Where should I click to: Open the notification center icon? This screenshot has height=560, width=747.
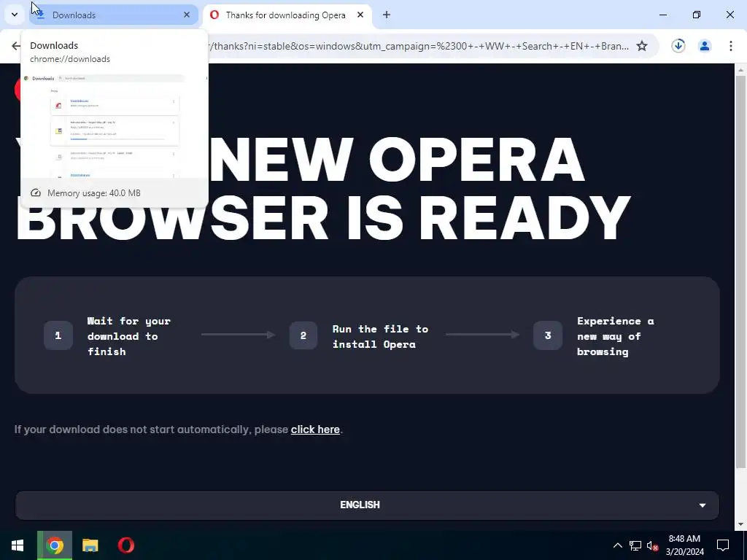(723, 545)
